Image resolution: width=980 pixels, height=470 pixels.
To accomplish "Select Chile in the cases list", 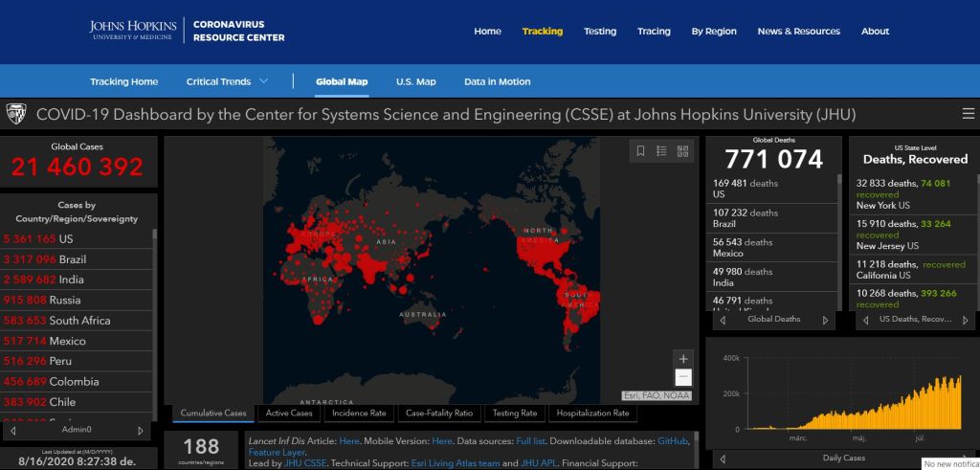I will click(77, 402).
